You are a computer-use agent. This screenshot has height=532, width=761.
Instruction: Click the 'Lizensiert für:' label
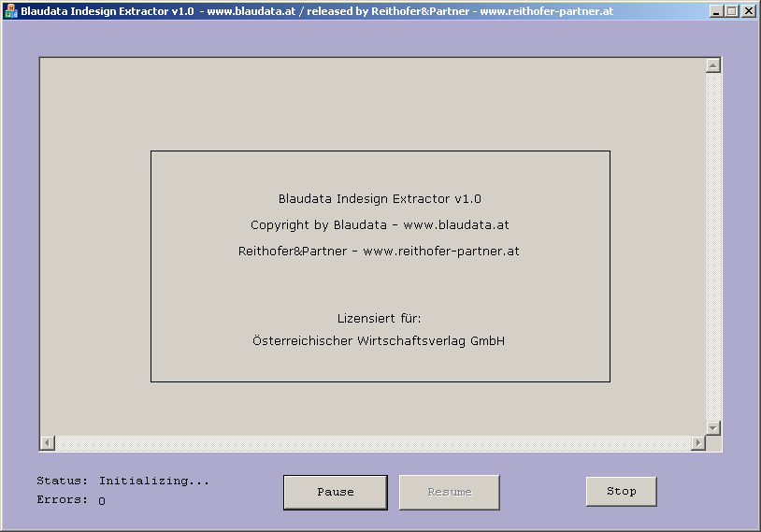(379, 319)
